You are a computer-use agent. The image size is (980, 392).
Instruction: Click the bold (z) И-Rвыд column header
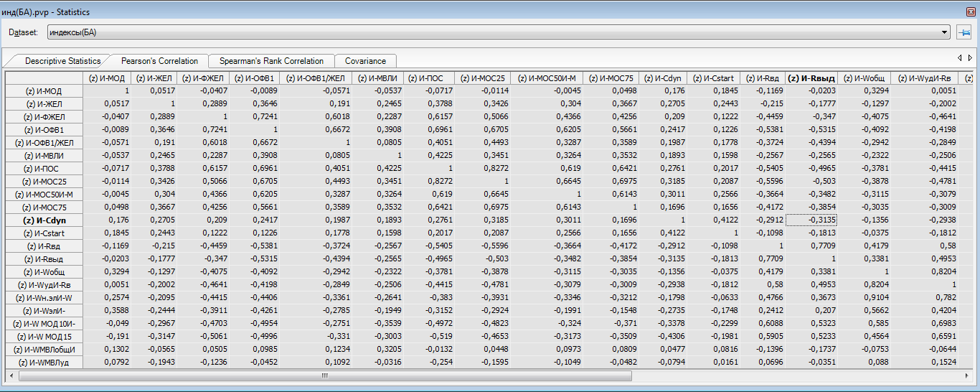coord(811,78)
